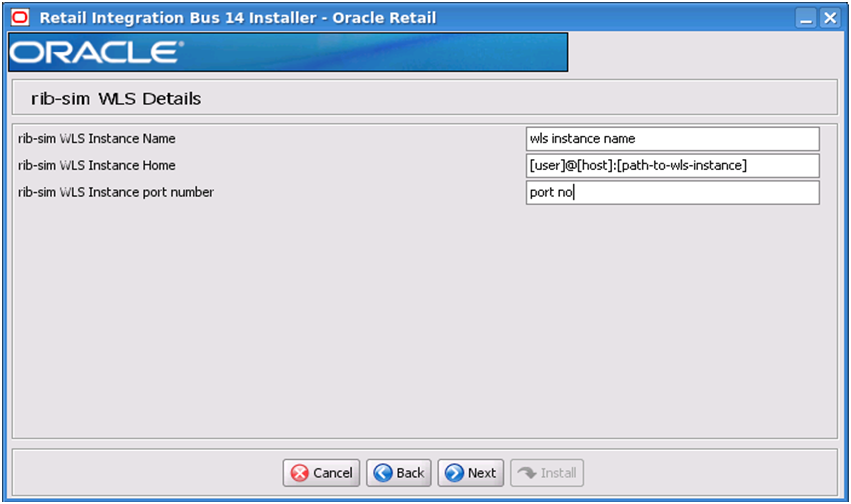Click the rib-sim WLS Details heading

tap(116, 99)
